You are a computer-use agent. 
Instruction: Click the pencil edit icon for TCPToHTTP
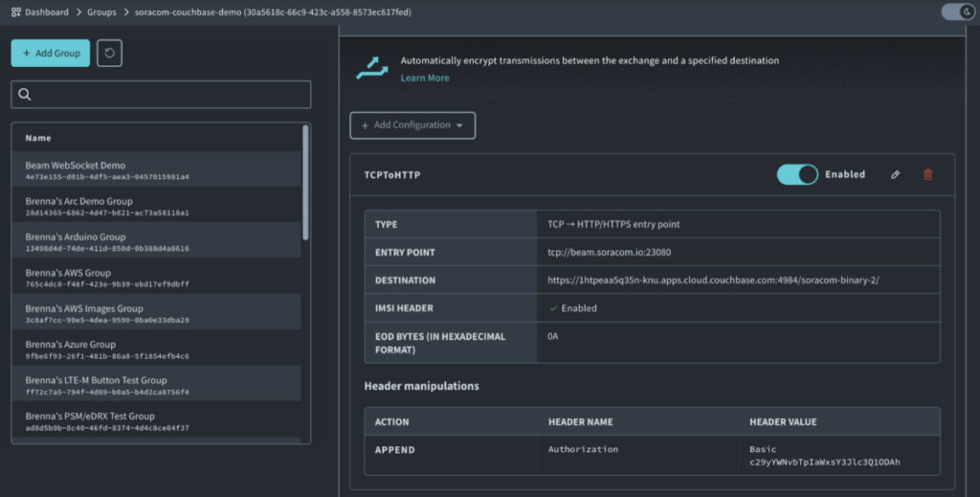pos(895,174)
